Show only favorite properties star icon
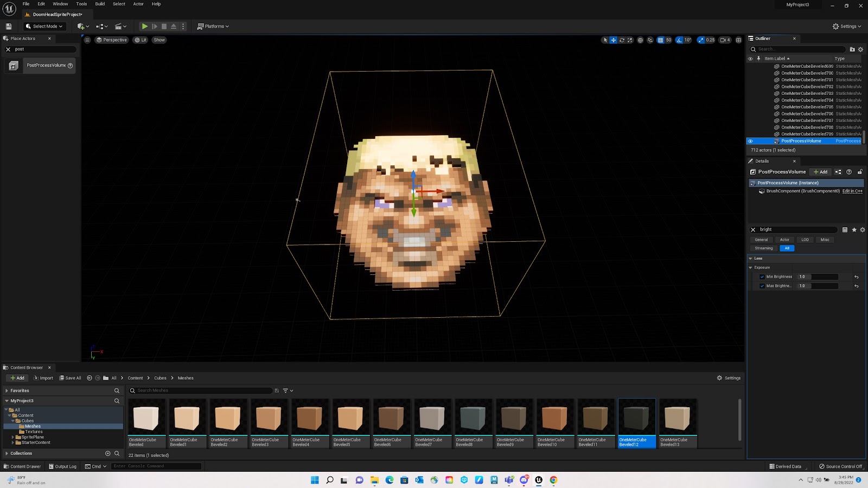This screenshot has height=488, width=868. [854, 230]
